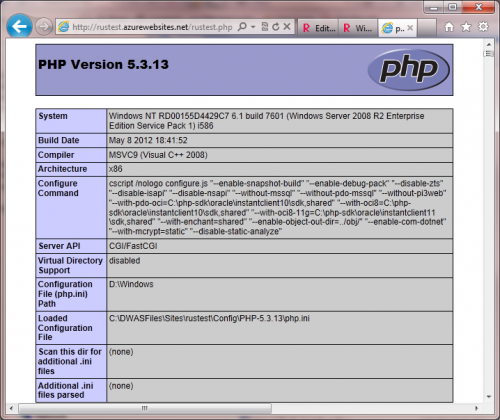Image resolution: width=500 pixels, height=420 pixels.
Task: Click the Build Date label
Action: pyautogui.click(x=59, y=140)
